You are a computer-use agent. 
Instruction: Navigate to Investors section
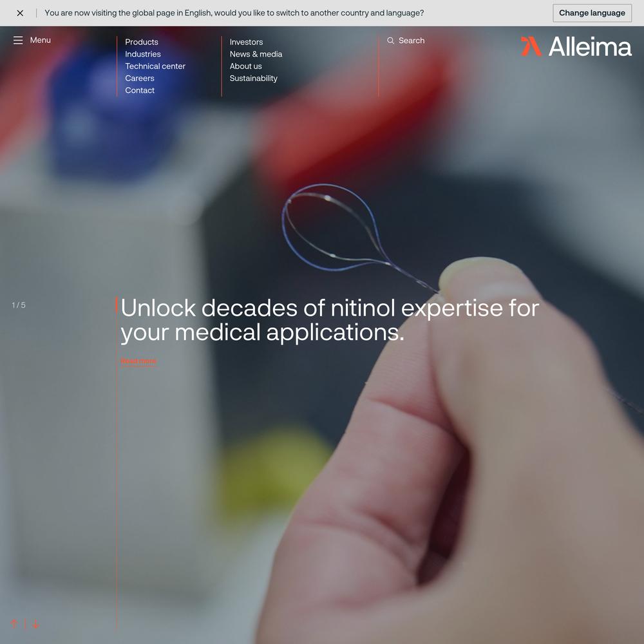[x=246, y=42]
